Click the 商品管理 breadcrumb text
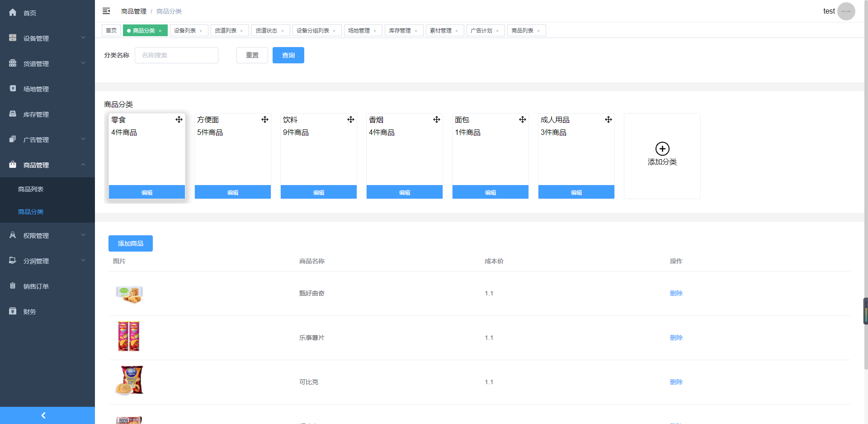 click(134, 11)
